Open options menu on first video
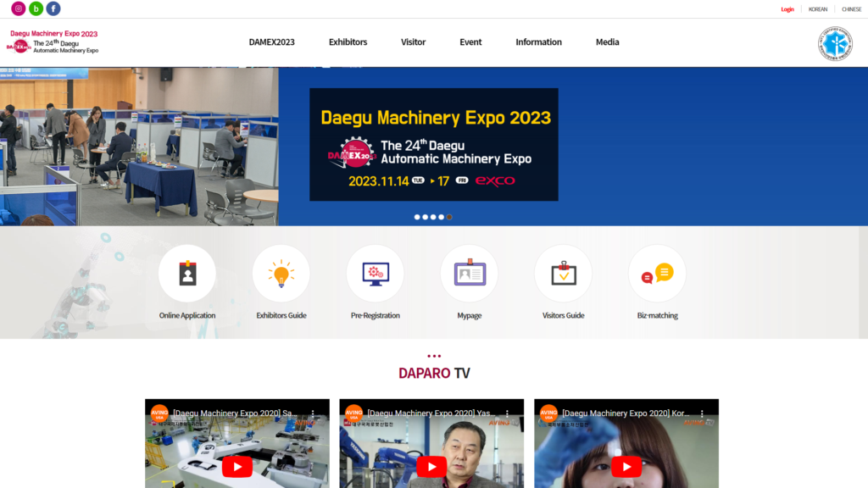Viewport: 868px width, 488px height. tap(313, 413)
